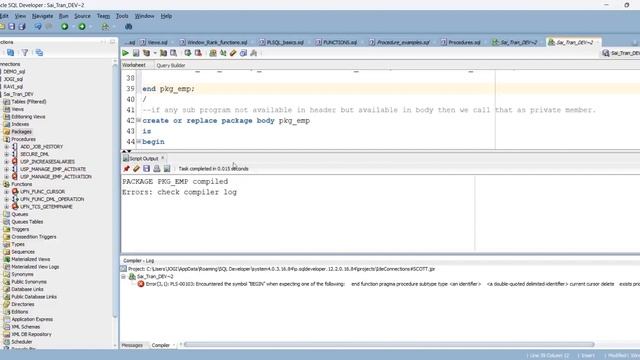Click the red error icon in Compiler Log
The height and width of the screenshot is (360, 640).
coord(141,284)
